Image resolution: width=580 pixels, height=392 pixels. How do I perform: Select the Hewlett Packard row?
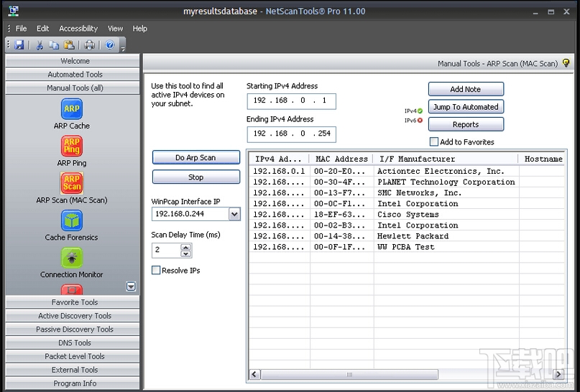click(x=407, y=235)
